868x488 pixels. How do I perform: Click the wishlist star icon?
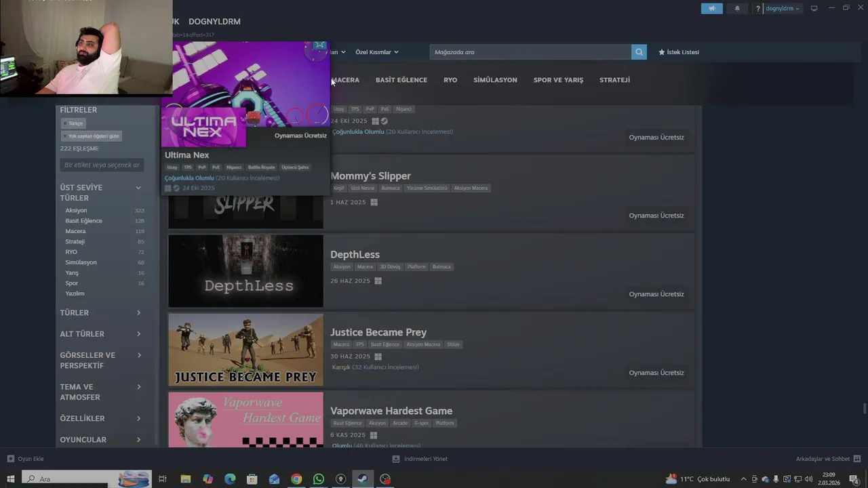pos(662,52)
